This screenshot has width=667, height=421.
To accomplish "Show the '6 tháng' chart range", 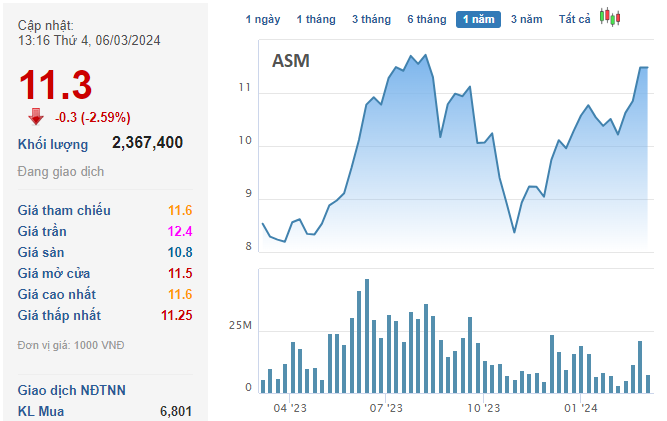I will click(427, 19).
